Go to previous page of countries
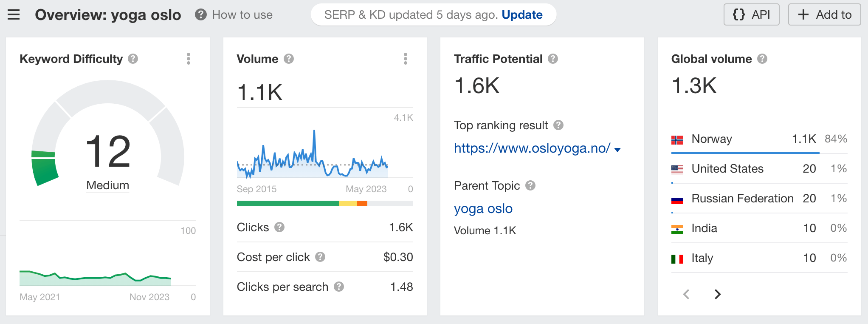The image size is (868, 324). (686, 294)
